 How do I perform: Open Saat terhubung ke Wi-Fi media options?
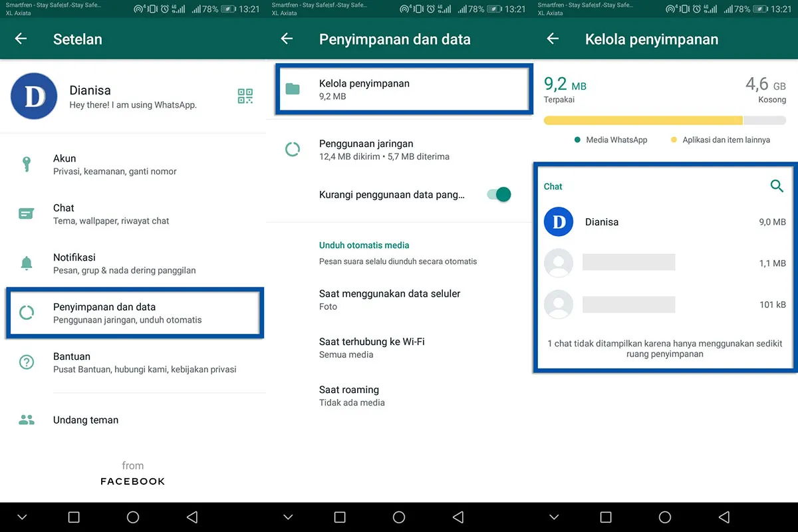[x=372, y=348]
